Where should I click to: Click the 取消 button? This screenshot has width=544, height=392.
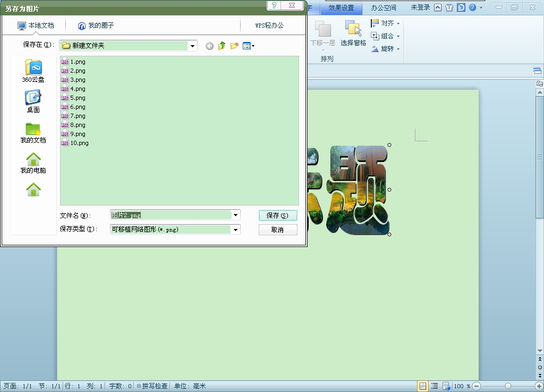tap(278, 229)
